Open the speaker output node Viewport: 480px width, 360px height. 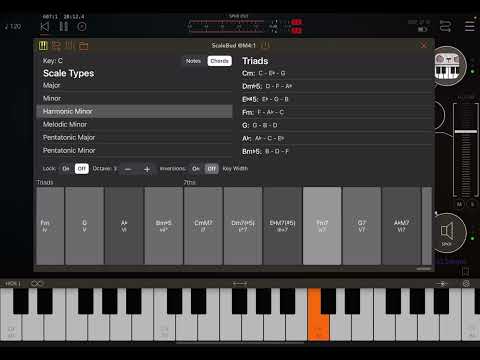point(448,233)
